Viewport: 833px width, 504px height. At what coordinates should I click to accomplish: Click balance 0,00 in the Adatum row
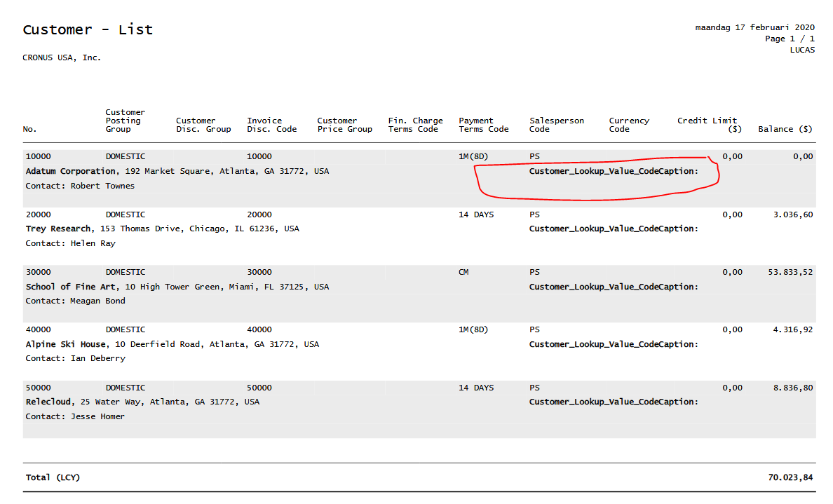pos(803,157)
